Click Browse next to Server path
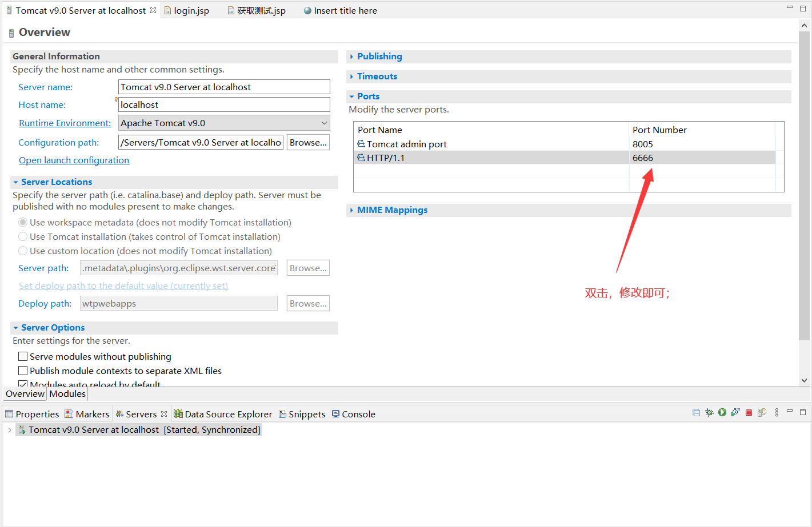The width and height of the screenshot is (812, 527). [x=308, y=268]
